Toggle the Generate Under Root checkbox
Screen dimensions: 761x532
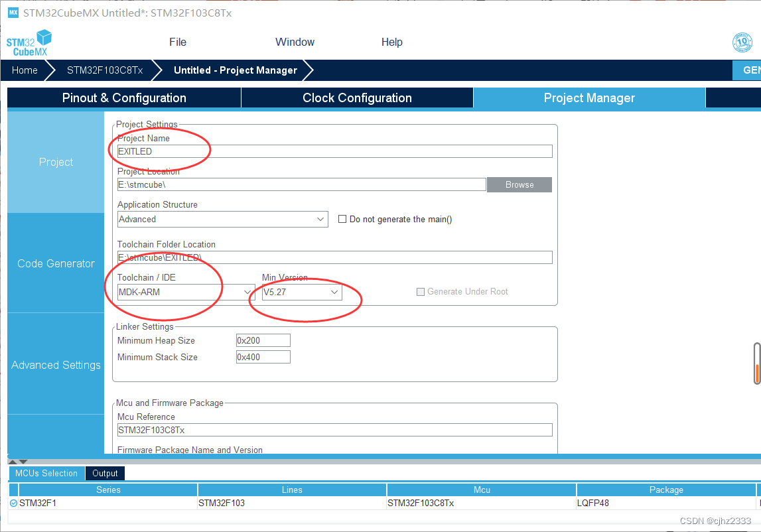tap(421, 292)
